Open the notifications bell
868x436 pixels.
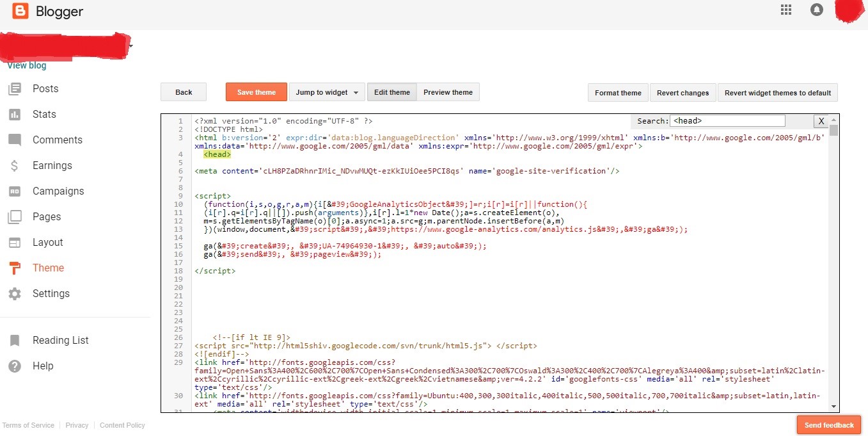pos(817,10)
